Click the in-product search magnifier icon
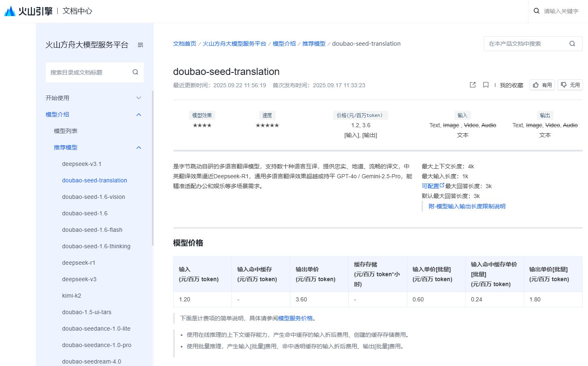Image resolution: width=588 pixels, height=366 pixels. pyautogui.click(x=572, y=44)
